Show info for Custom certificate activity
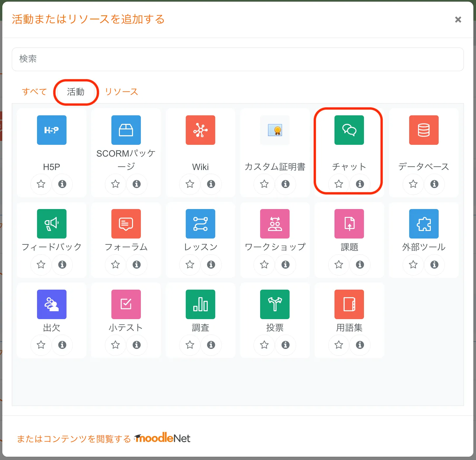 tap(286, 184)
